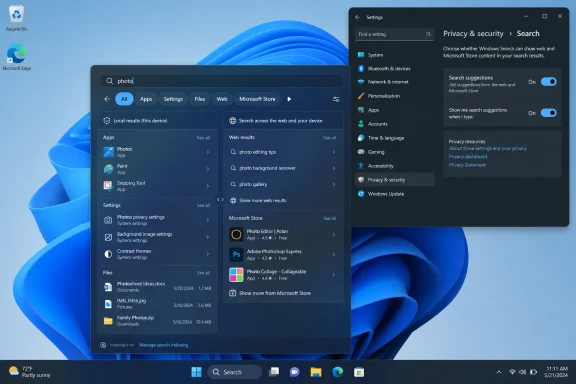
Task: Open Microsoft Store from taskbar
Action: coord(359,372)
